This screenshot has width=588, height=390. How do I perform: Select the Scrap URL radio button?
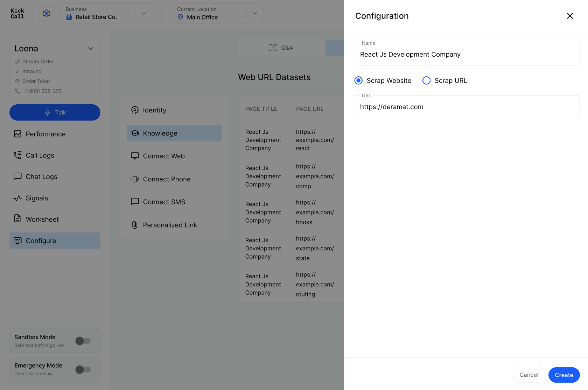tap(426, 81)
